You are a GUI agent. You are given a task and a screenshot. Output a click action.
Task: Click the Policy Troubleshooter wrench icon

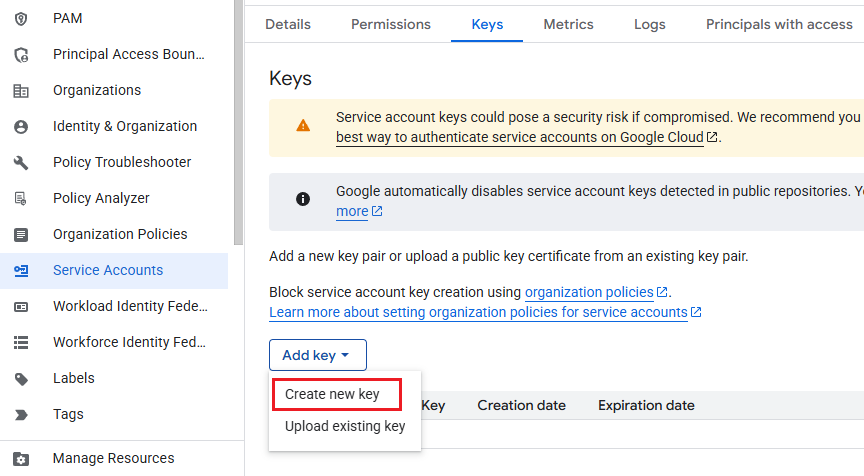[x=21, y=162]
